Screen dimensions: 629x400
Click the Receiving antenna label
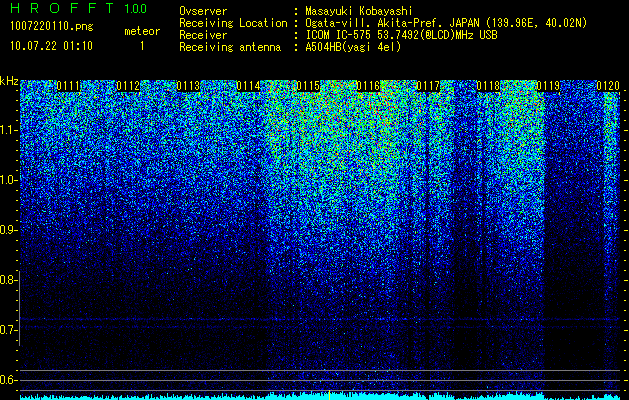(230, 47)
